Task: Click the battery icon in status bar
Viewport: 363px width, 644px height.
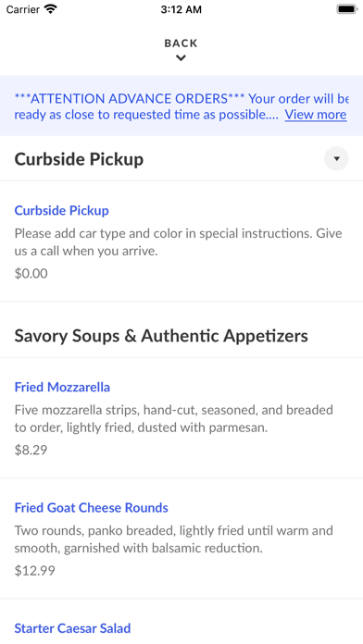Action: point(347,9)
